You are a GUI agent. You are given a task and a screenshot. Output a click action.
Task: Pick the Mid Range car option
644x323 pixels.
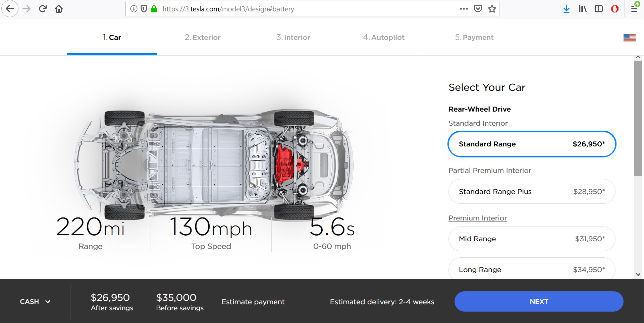[x=532, y=239]
